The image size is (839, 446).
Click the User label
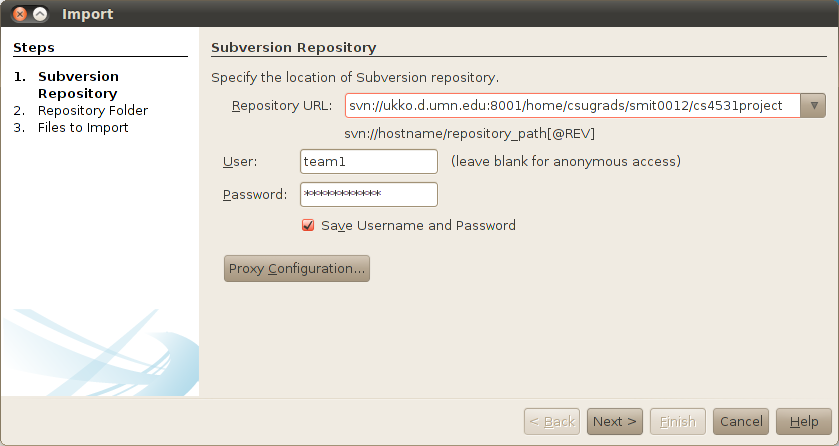pyautogui.click(x=240, y=162)
